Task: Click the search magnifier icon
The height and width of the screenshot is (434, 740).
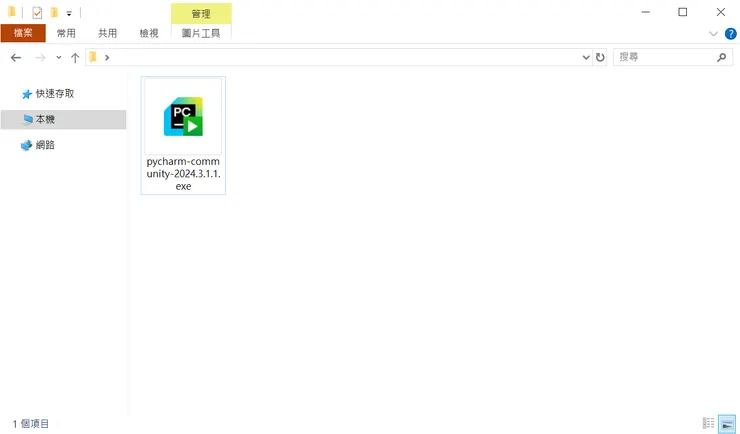Action: pos(722,57)
